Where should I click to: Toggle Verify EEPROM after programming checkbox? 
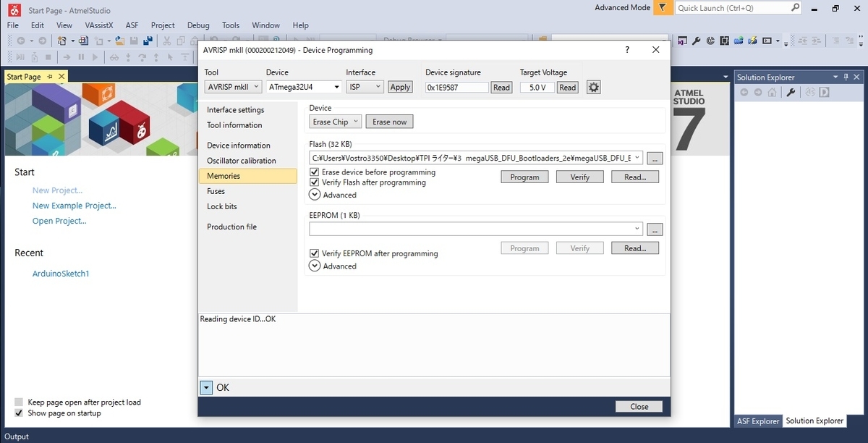point(315,253)
